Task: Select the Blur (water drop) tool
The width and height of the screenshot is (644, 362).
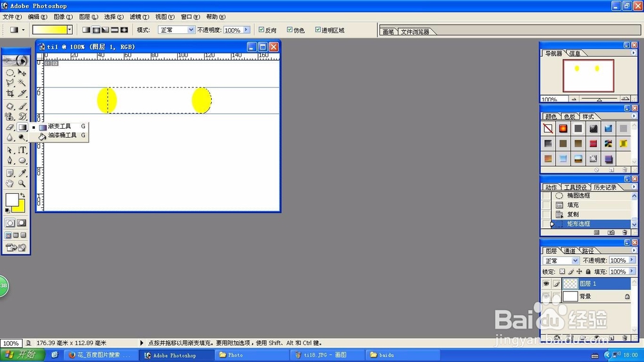Action: coord(10,138)
